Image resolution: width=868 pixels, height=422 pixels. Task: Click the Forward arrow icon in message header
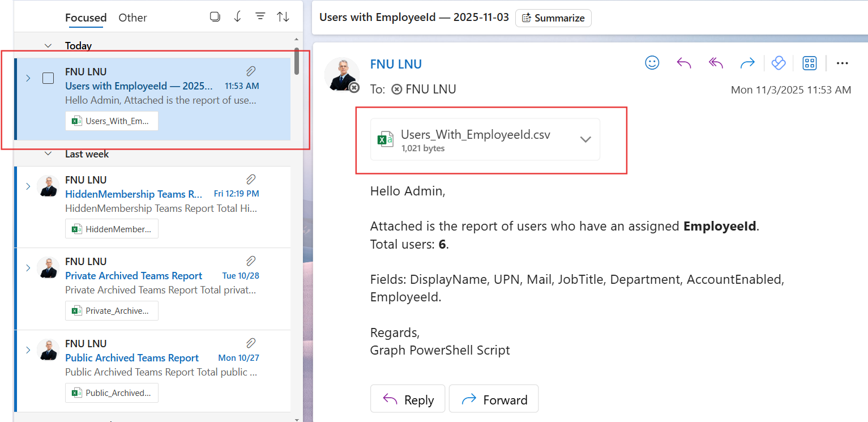pyautogui.click(x=747, y=63)
